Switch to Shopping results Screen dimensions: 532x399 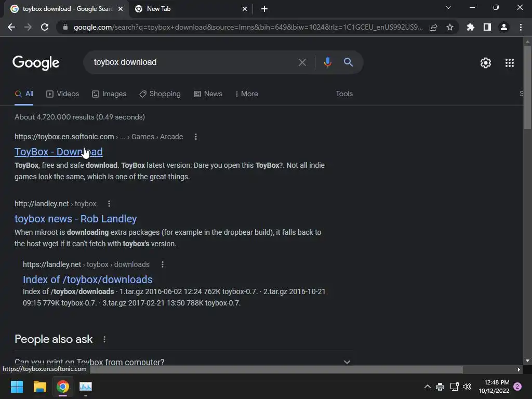[160, 94]
